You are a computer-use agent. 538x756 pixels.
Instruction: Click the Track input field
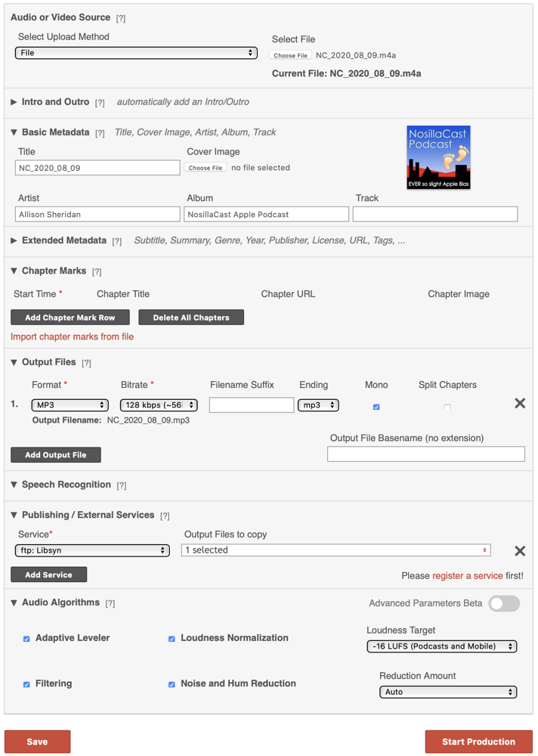pyautogui.click(x=435, y=215)
